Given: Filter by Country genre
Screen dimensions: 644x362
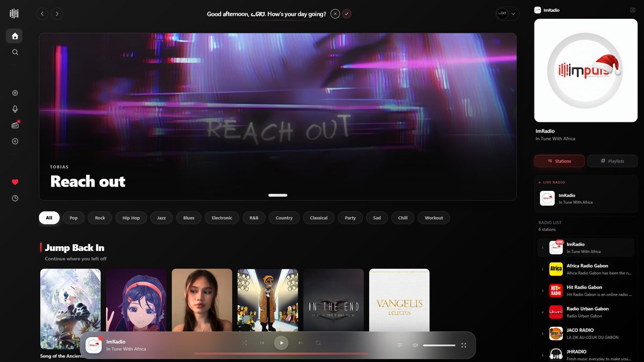Looking at the screenshot, I should pyautogui.click(x=284, y=218).
